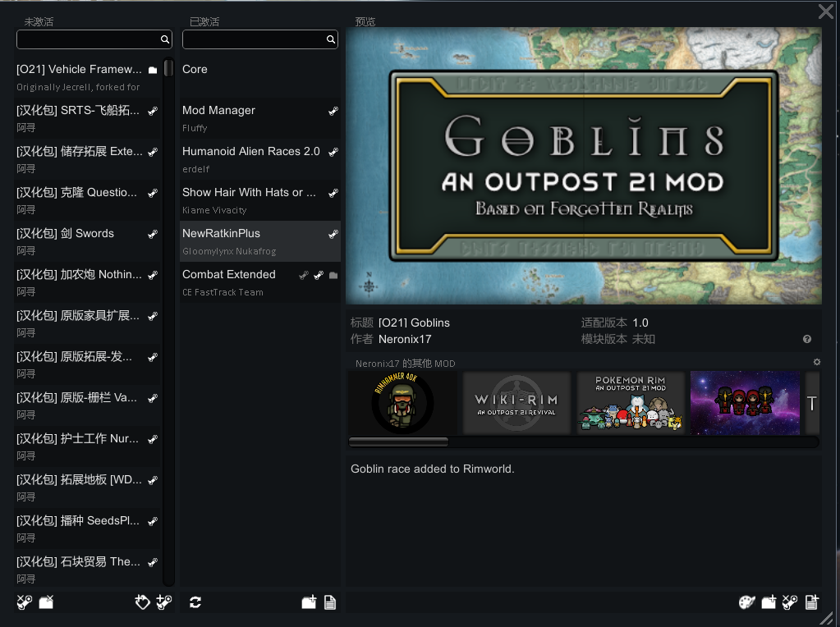The image size is (840, 627).
Task: Open the Pokemon Rim mod thumbnail
Action: coord(631,403)
